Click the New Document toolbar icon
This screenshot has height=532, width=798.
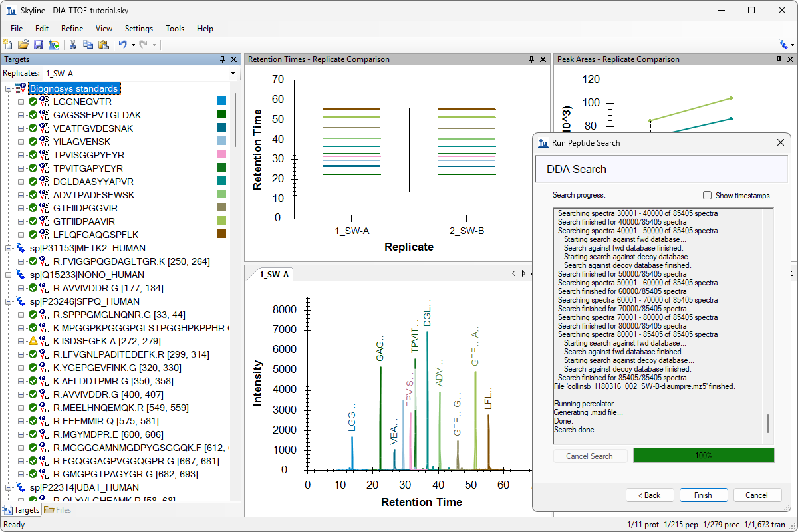click(8, 45)
